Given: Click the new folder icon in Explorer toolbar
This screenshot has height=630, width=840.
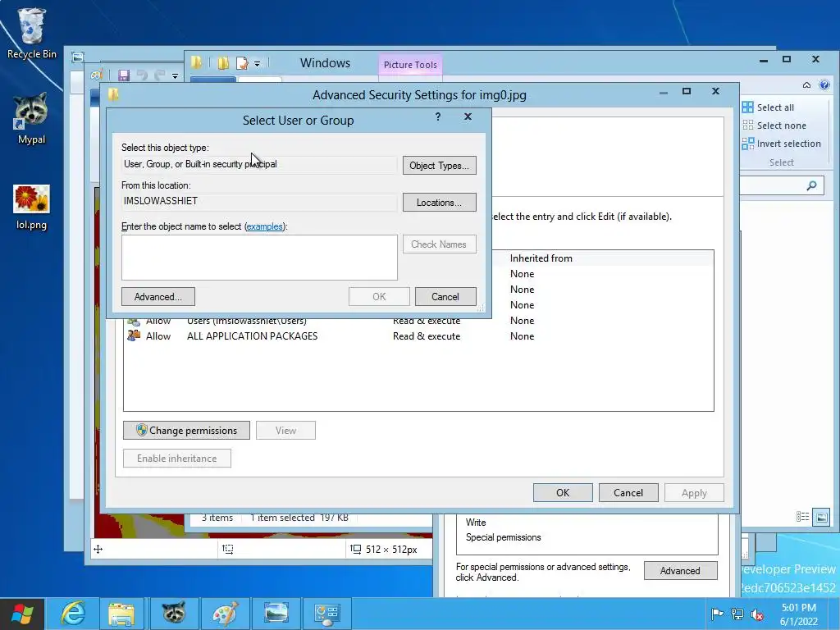Looking at the screenshot, I should 223,63.
